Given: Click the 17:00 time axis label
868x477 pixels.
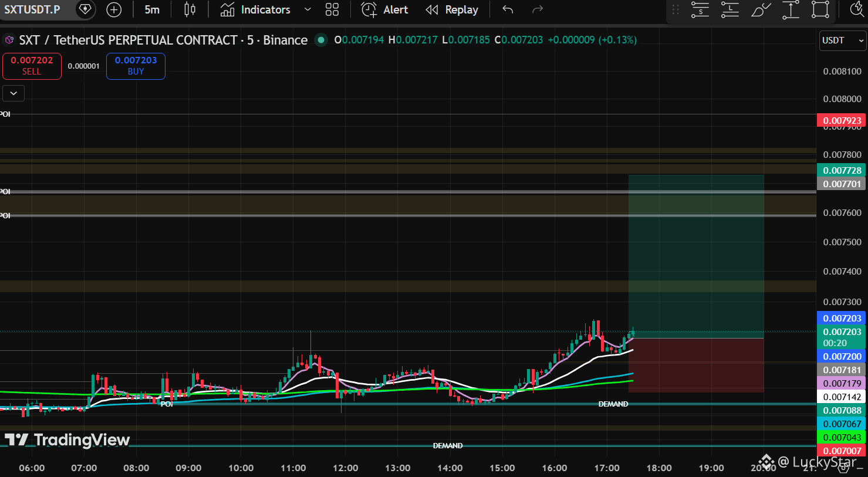Looking at the screenshot, I should click(x=607, y=468).
